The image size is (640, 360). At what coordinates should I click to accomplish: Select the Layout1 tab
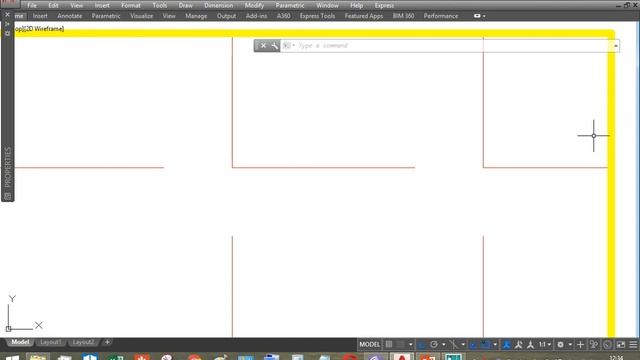coord(51,342)
